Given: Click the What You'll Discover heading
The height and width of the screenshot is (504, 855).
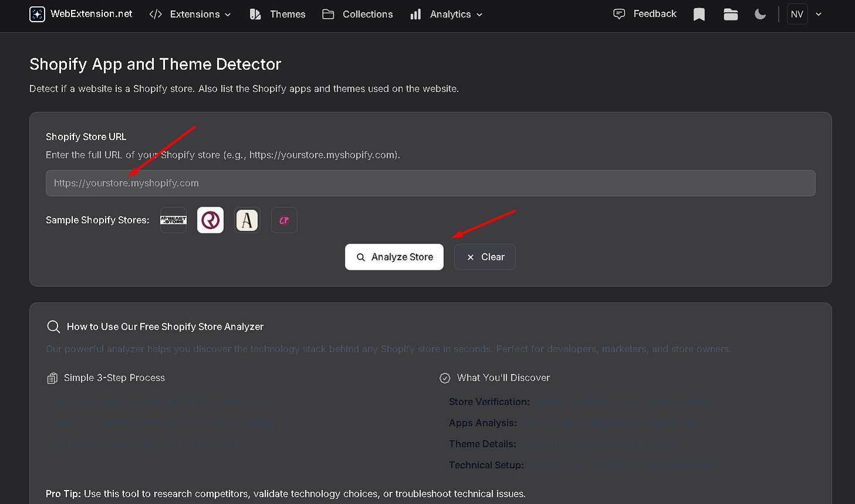Looking at the screenshot, I should 504,378.
